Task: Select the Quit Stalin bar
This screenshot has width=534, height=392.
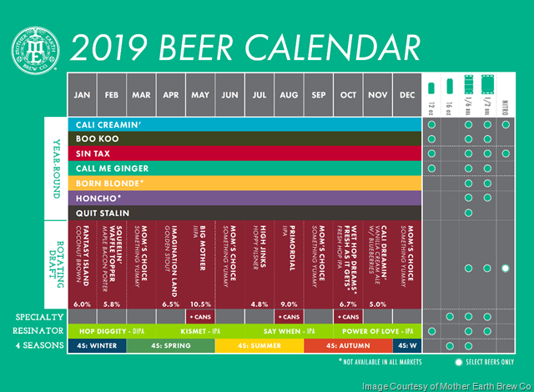Action: pos(244,213)
